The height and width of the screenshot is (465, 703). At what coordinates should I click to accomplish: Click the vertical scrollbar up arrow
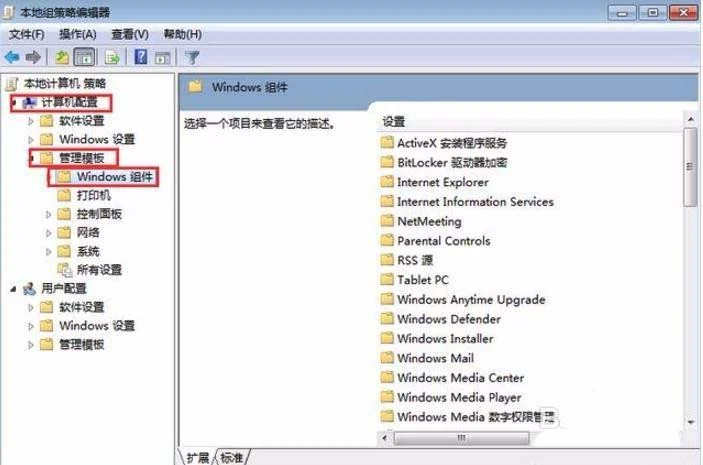[x=690, y=119]
